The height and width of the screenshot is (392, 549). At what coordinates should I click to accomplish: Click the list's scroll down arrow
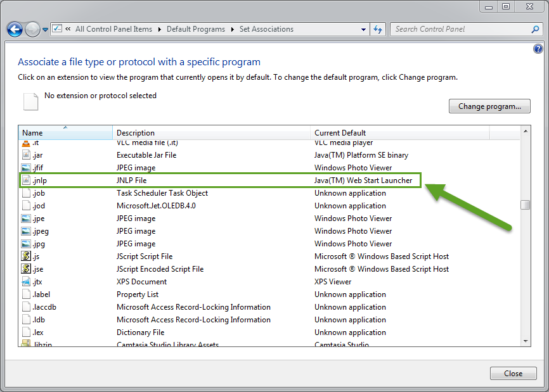pos(525,341)
